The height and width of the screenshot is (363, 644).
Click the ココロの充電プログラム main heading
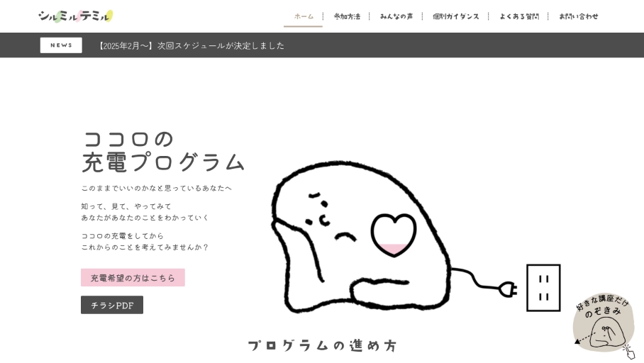[162, 151]
